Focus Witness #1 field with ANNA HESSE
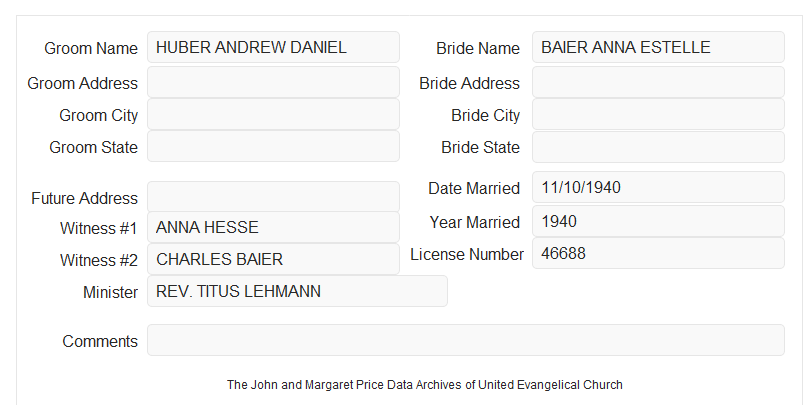Viewport: 805px width, 405px height. pos(273,227)
